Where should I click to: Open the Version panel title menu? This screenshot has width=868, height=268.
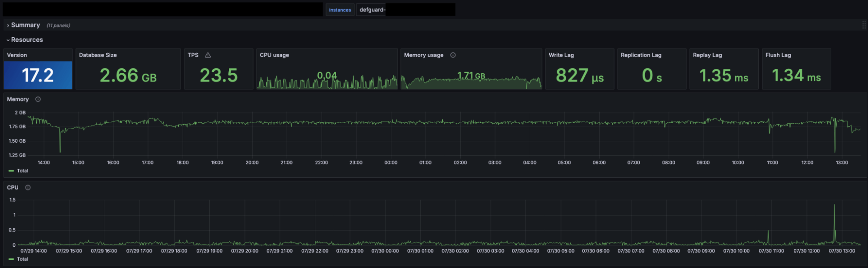tap(17, 55)
